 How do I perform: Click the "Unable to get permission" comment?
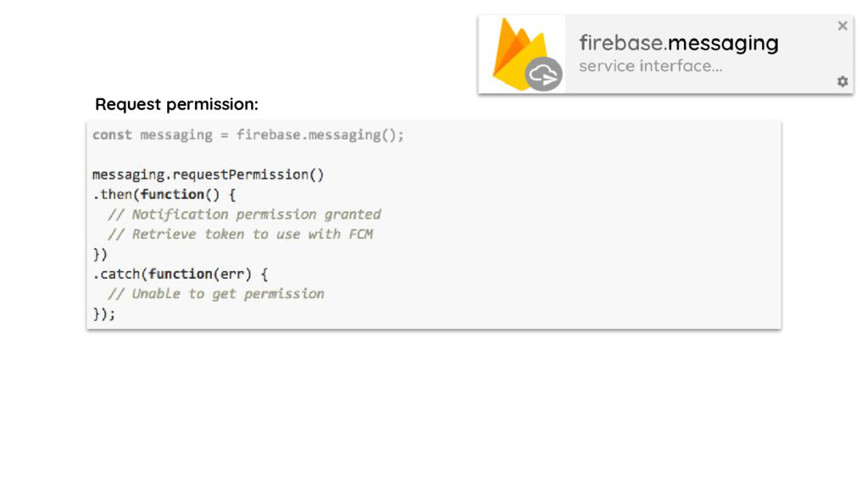click(x=216, y=294)
